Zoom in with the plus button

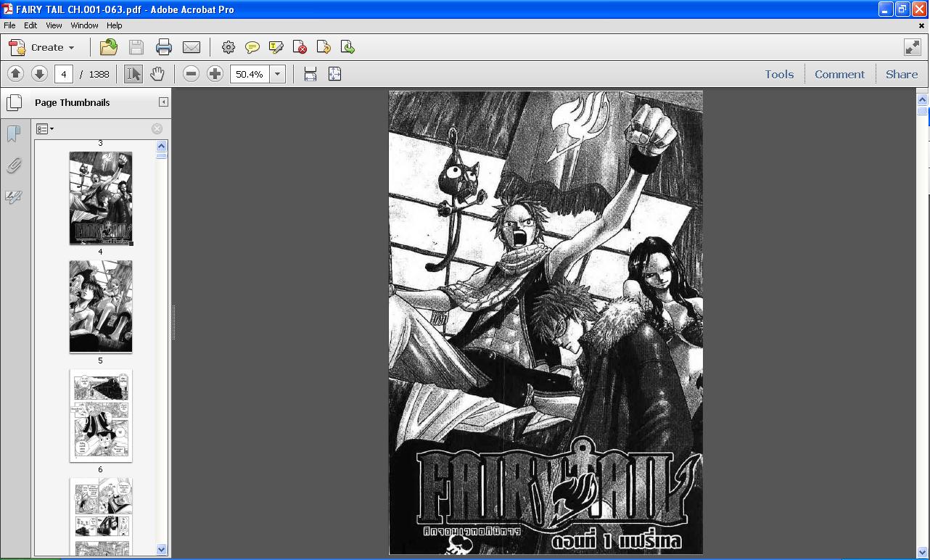(x=215, y=73)
